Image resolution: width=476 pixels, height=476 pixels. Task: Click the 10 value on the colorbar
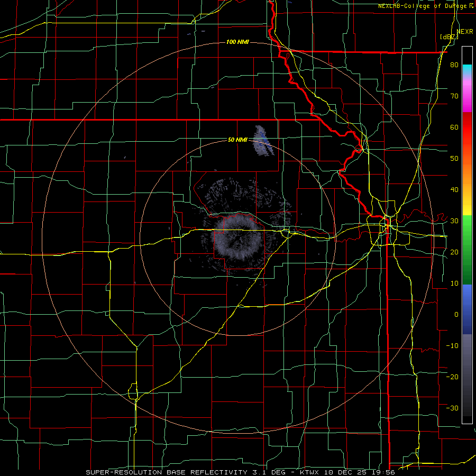[x=454, y=283]
